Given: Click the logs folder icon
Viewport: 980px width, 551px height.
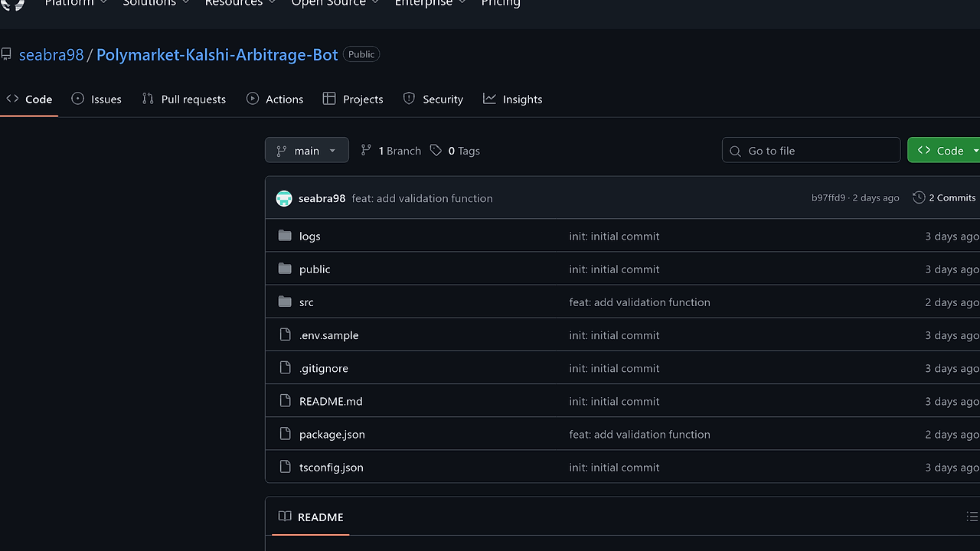Looking at the screenshot, I should (x=285, y=236).
